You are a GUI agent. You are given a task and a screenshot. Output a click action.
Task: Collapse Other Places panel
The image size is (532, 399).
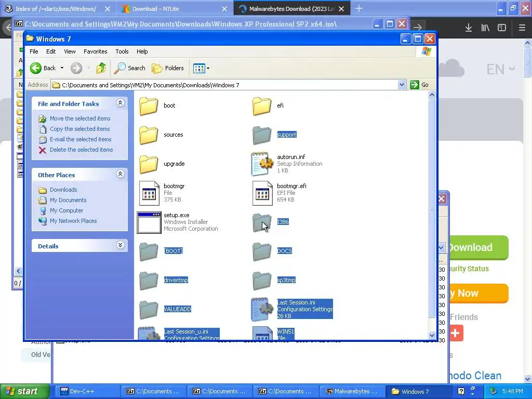120,174
